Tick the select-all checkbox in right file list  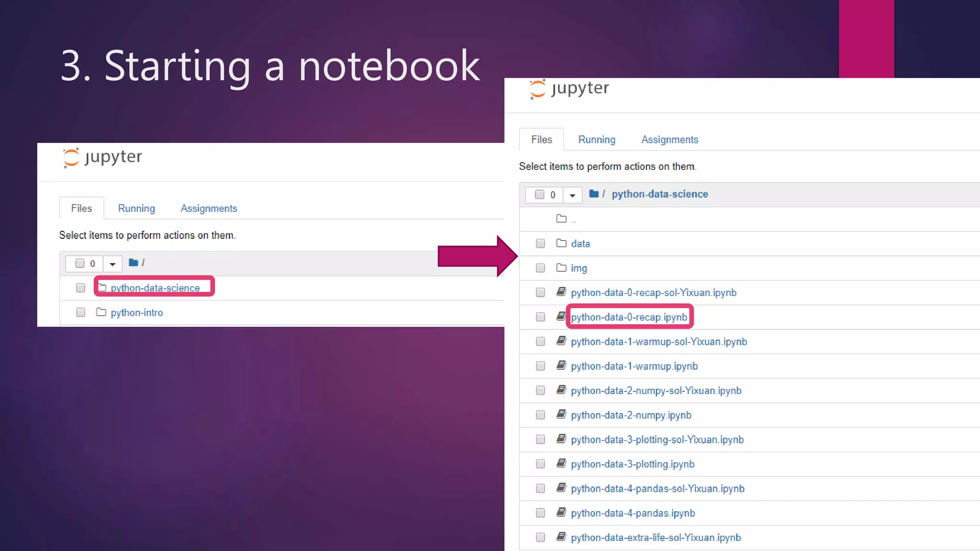click(x=540, y=194)
